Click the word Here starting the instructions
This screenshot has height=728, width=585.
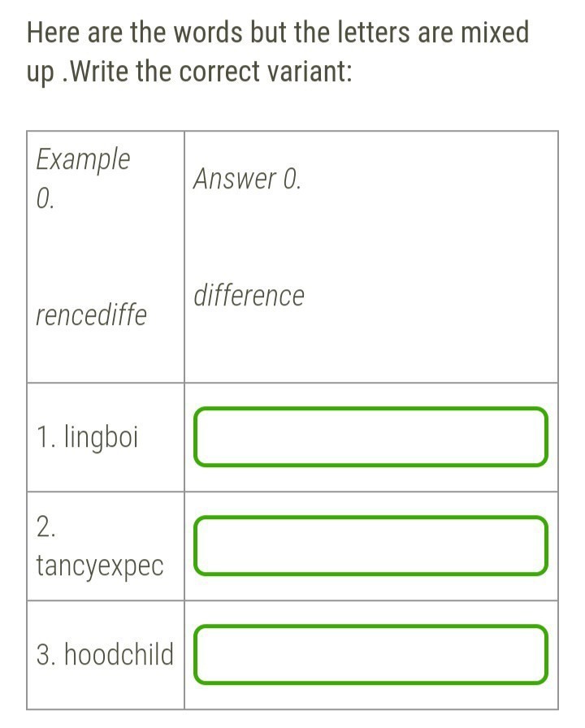click(54, 32)
